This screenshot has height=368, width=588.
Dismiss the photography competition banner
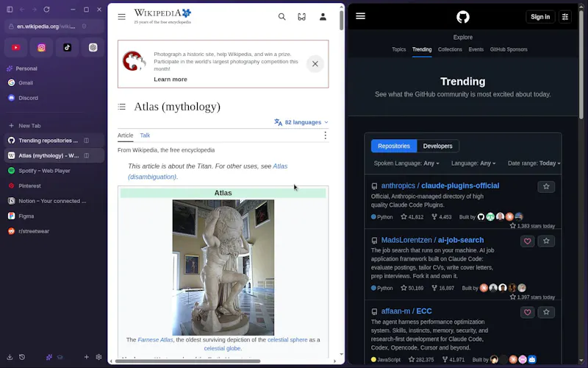pos(315,64)
